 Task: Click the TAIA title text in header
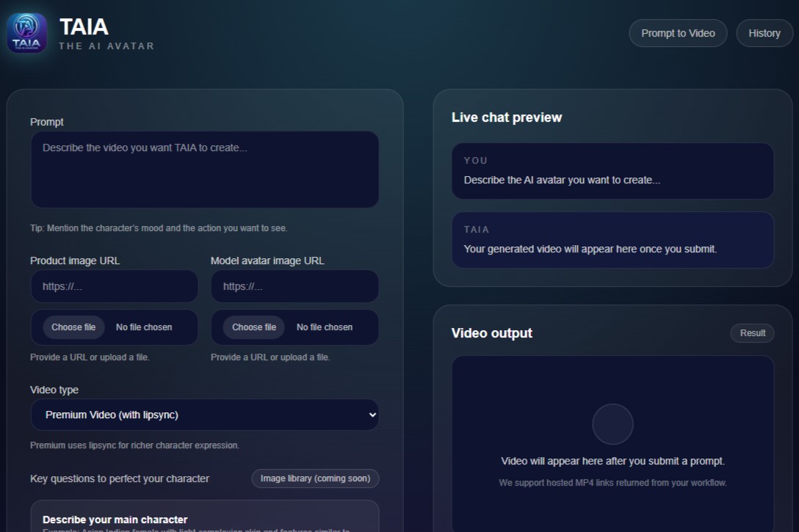(x=84, y=27)
